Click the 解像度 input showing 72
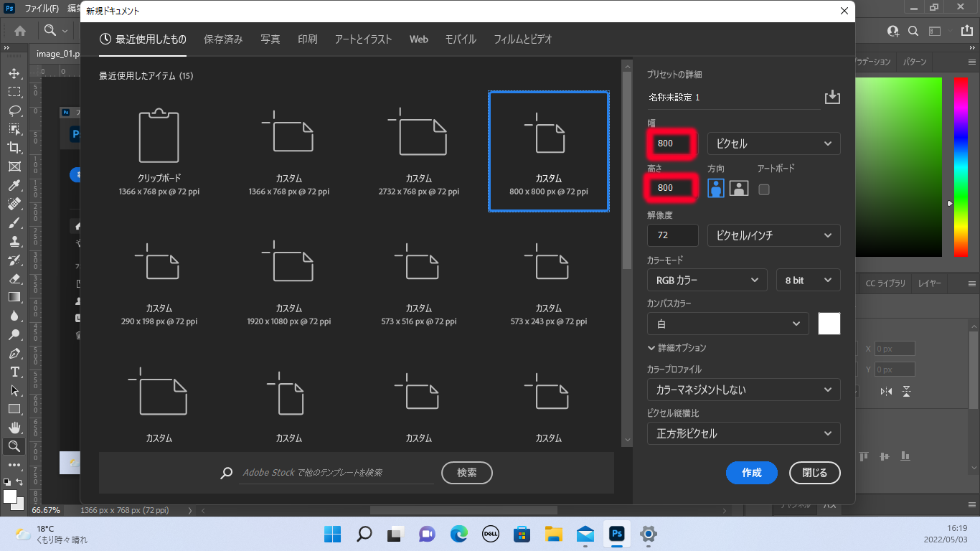980x551 pixels. [x=673, y=235]
